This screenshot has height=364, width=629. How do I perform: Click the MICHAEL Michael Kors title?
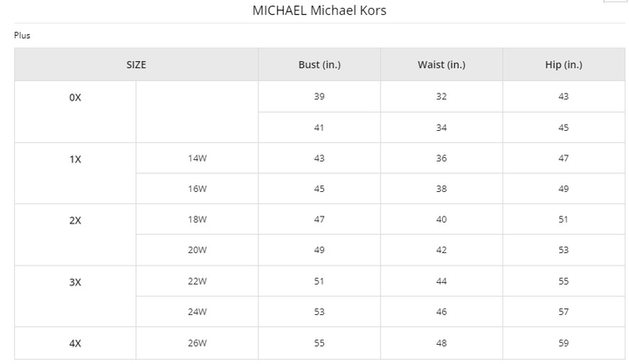pos(319,11)
